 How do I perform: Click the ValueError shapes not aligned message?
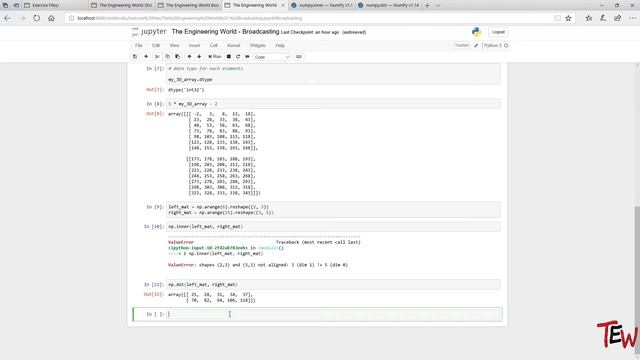click(x=258, y=265)
